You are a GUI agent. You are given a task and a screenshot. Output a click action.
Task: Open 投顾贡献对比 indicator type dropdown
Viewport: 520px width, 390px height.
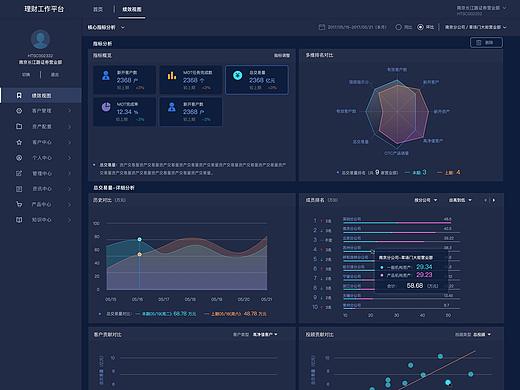pyautogui.click(x=482, y=334)
